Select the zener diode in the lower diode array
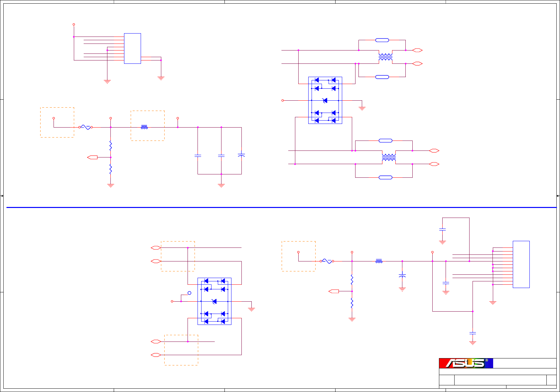560x392 pixels. click(214, 301)
